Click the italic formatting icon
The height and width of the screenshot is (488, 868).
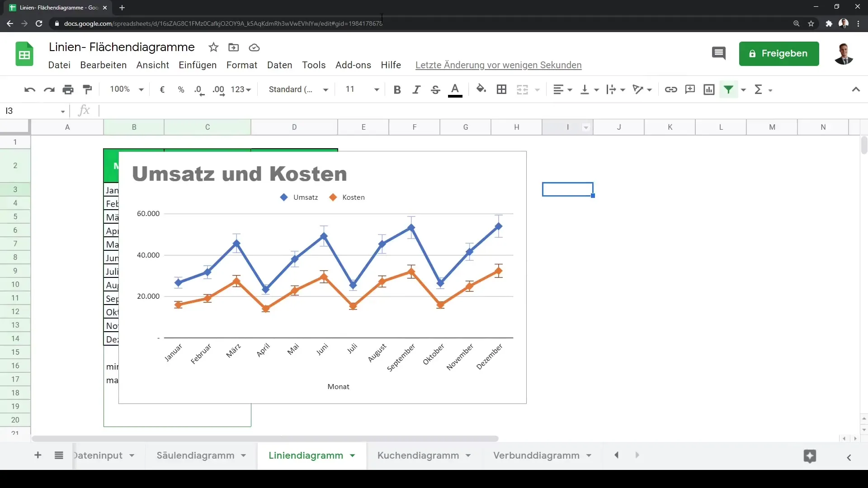click(x=415, y=89)
